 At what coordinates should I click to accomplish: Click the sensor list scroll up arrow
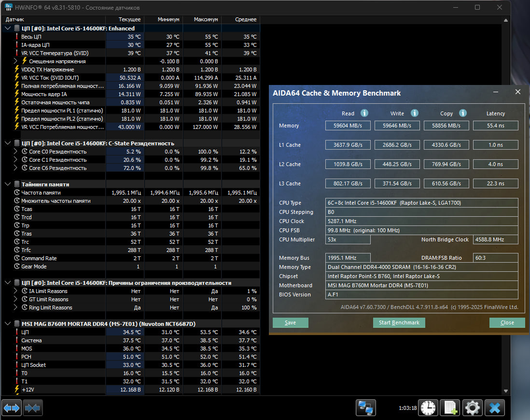click(506, 20)
